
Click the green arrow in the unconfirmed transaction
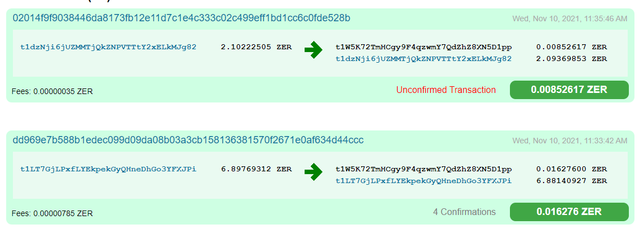313,51
